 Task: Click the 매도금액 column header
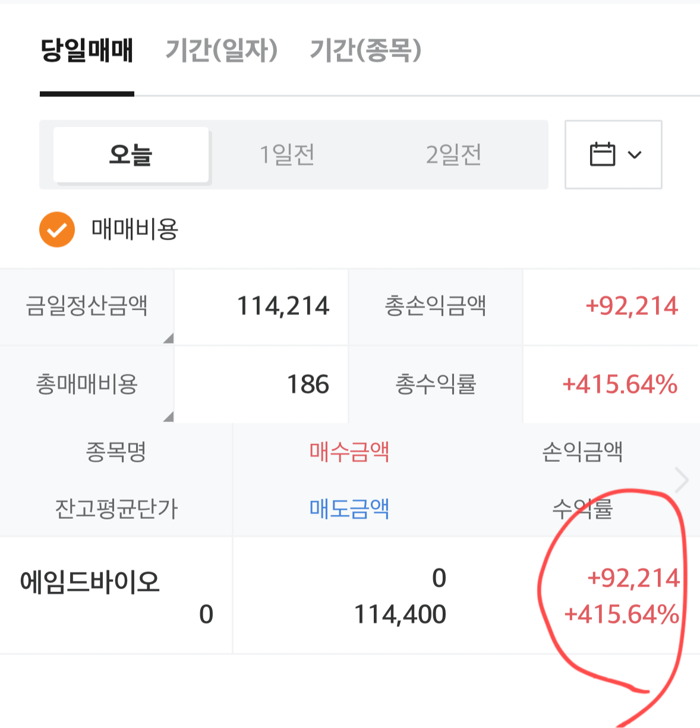(349, 509)
